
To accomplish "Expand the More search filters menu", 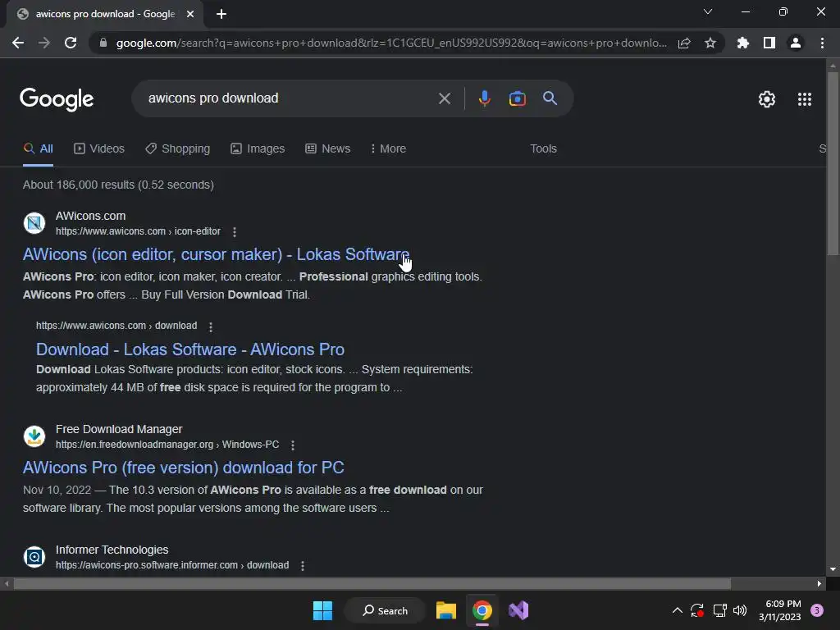I will click(388, 149).
